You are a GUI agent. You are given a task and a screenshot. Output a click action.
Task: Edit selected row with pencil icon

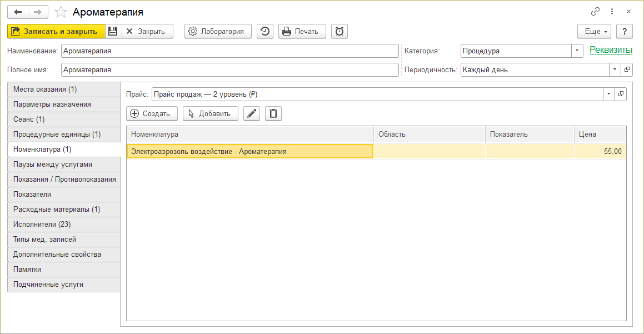252,113
